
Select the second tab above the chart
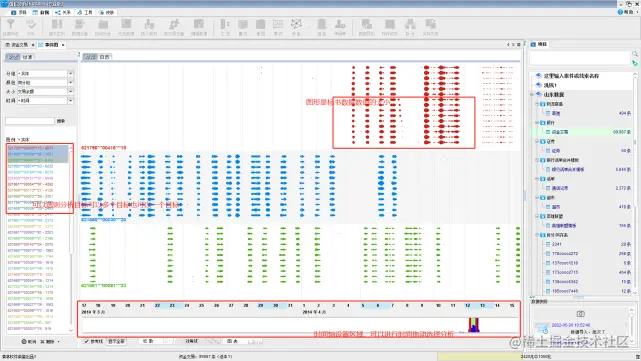pyautogui.click(x=105, y=57)
